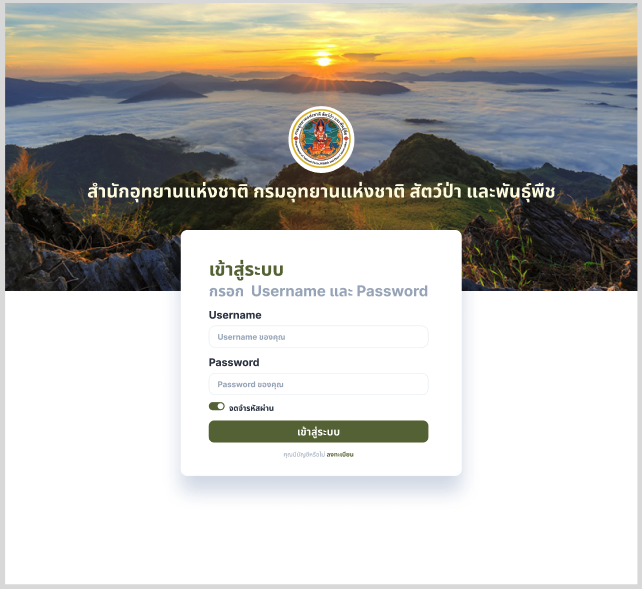Image resolution: width=642 pixels, height=589 pixels.
Task: Submit with the green เข้าสู่ระบบ button
Action: tap(319, 431)
